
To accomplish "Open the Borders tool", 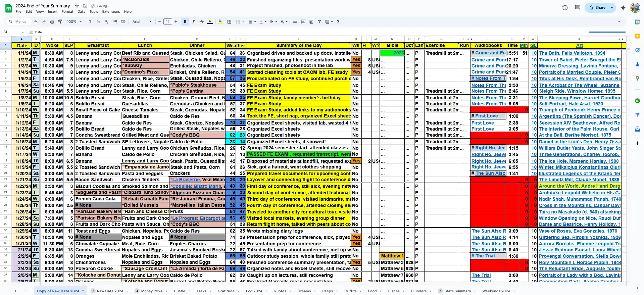I will pyautogui.click(x=229, y=22).
